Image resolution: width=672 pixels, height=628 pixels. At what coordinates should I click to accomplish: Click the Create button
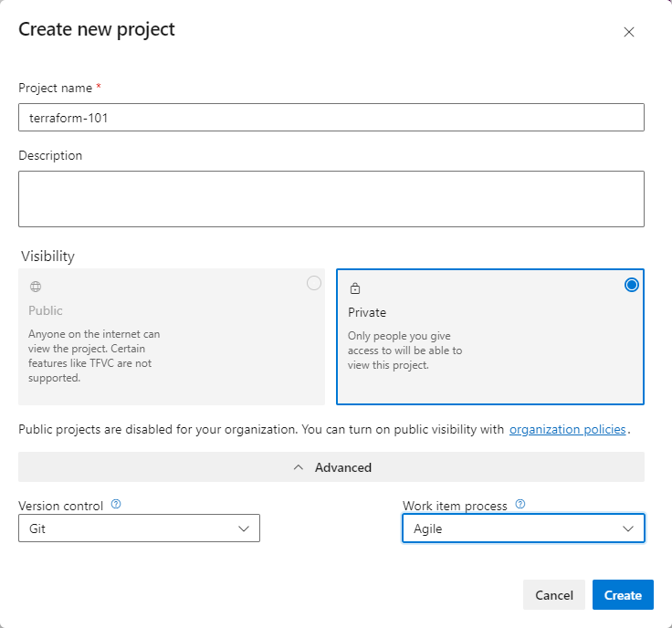coord(623,595)
